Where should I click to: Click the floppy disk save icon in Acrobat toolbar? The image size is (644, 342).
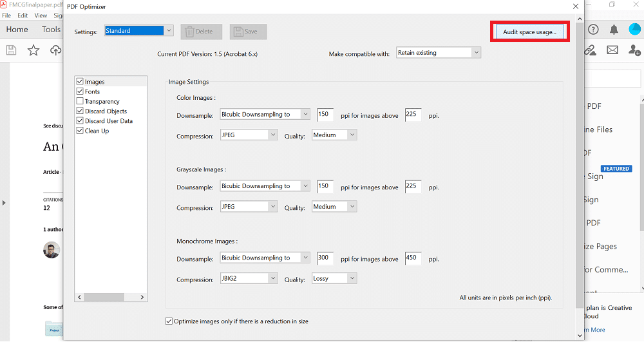[11, 50]
